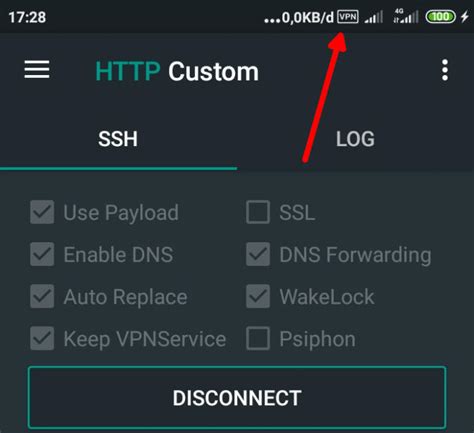Uncheck DNS Forwarding option
The width and height of the screenshot is (474, 433).
(258, 254)
